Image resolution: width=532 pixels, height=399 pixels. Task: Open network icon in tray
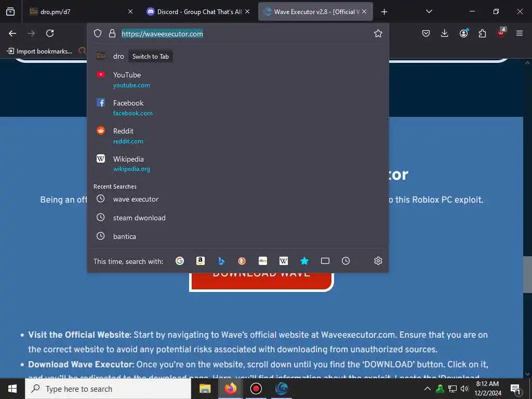click(x=453, y=389)
